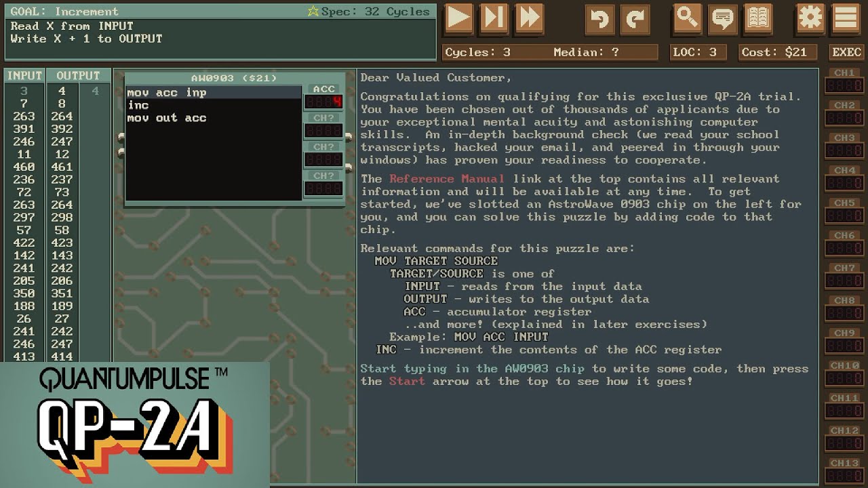
Task: Open the hamburger menu icon
Action: click(x=846, y=18)
